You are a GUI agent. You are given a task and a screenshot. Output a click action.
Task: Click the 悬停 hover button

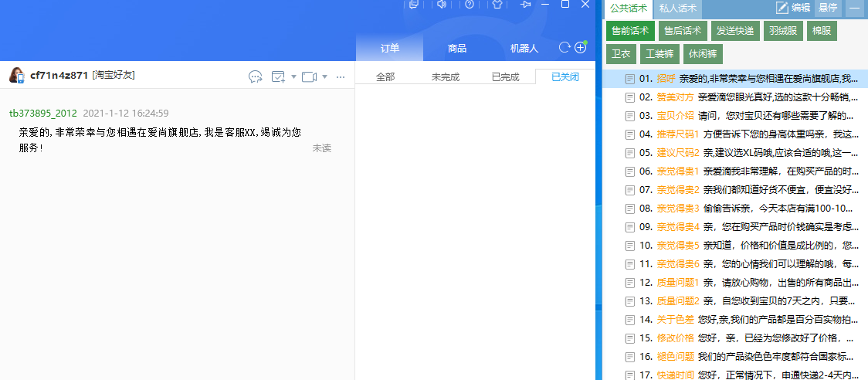coord(827,8)
